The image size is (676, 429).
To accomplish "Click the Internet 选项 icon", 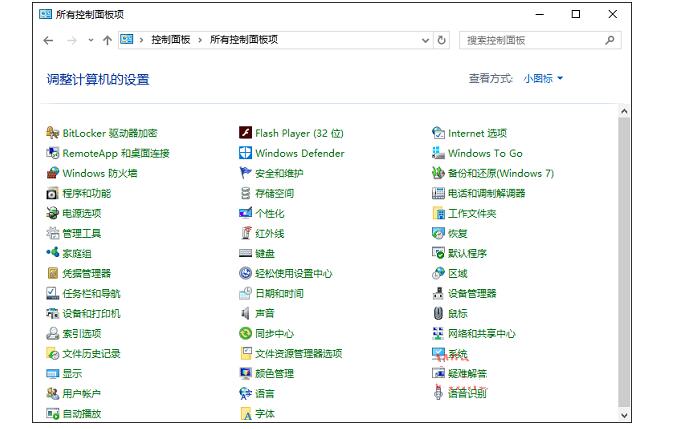I will (x=438, y=133).
